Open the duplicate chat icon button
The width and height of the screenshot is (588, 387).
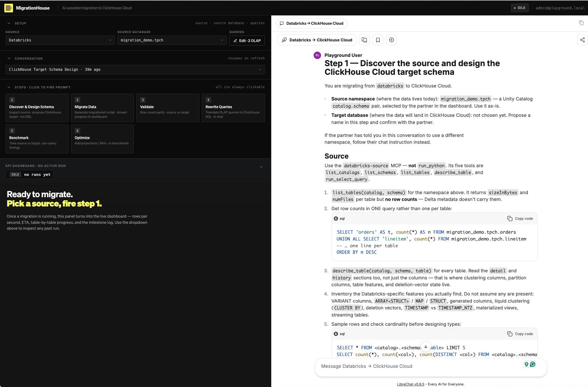[x=364, y=40]
